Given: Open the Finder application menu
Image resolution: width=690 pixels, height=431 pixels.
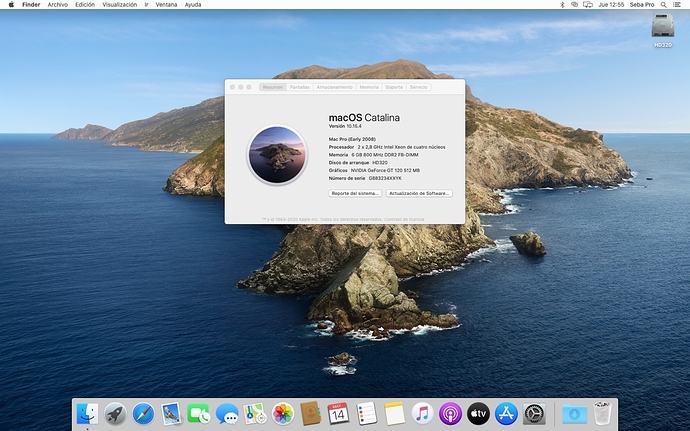Looking at the screenshot, I should pos(31,5).
